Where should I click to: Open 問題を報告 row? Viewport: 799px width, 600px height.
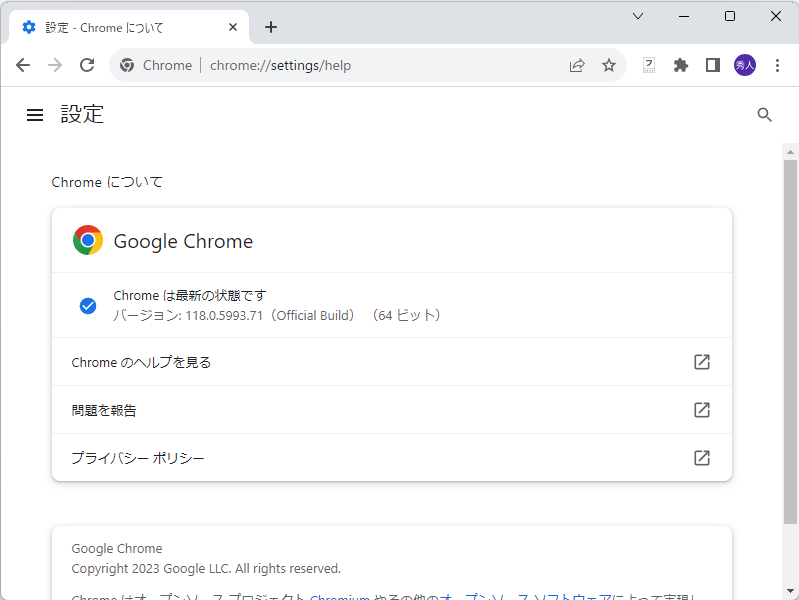pos(392,410)
